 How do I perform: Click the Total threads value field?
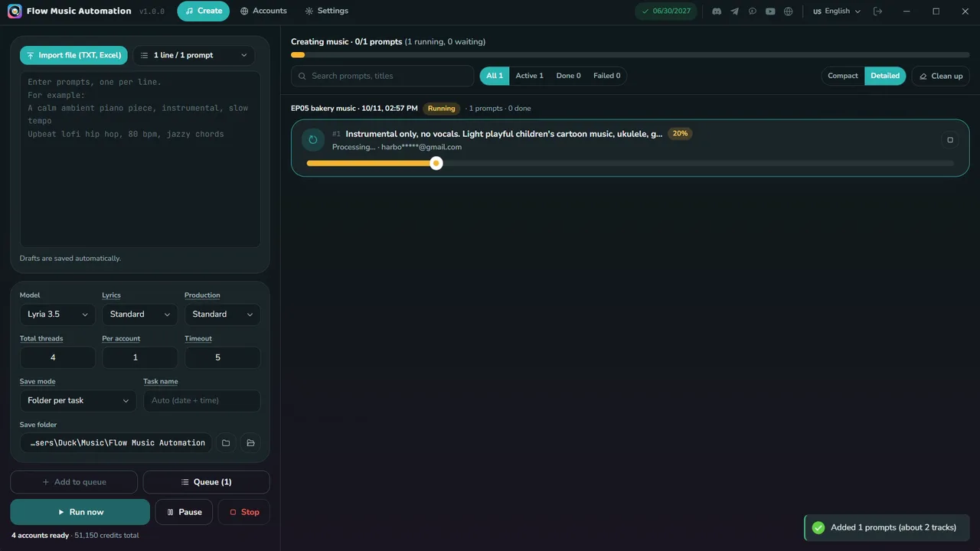coord(57,357)
